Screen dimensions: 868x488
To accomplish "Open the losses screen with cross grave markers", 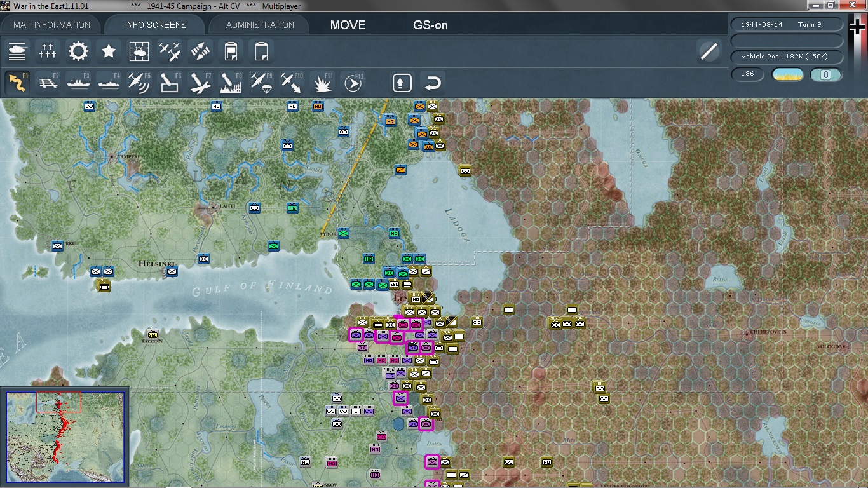I will point(48,51).
